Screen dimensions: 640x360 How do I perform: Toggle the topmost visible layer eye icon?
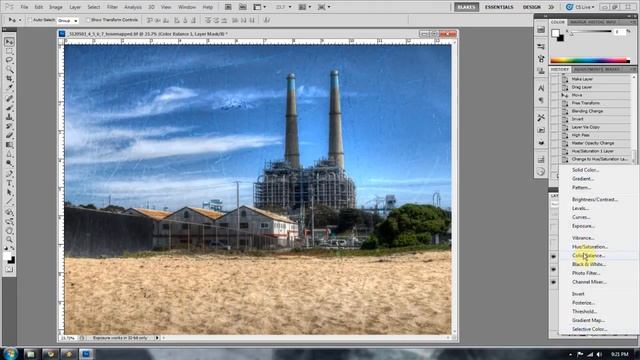pos(553,257)
